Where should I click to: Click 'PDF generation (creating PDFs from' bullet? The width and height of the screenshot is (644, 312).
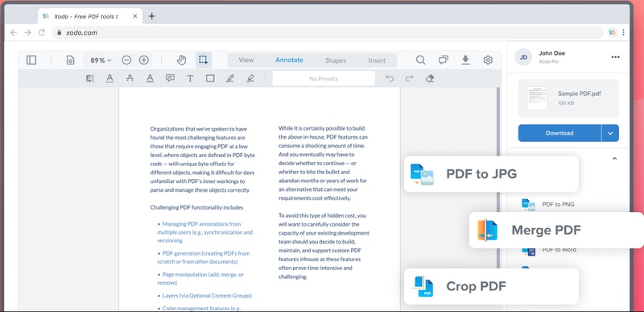point(206,253)
